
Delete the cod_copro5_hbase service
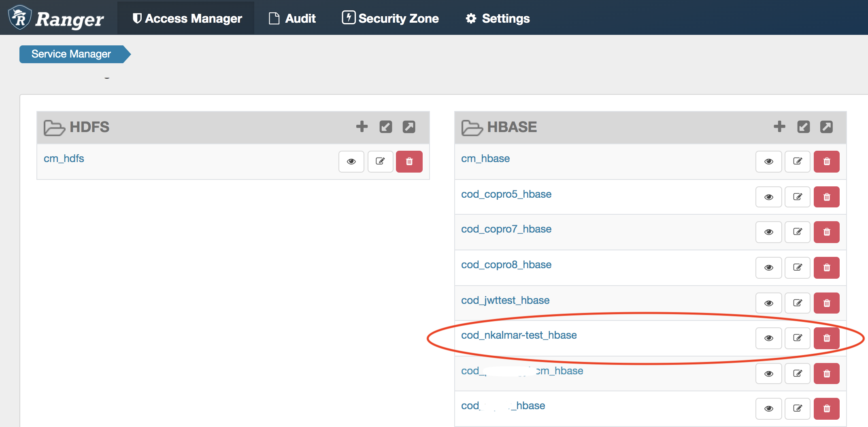(x=826, y=197)
